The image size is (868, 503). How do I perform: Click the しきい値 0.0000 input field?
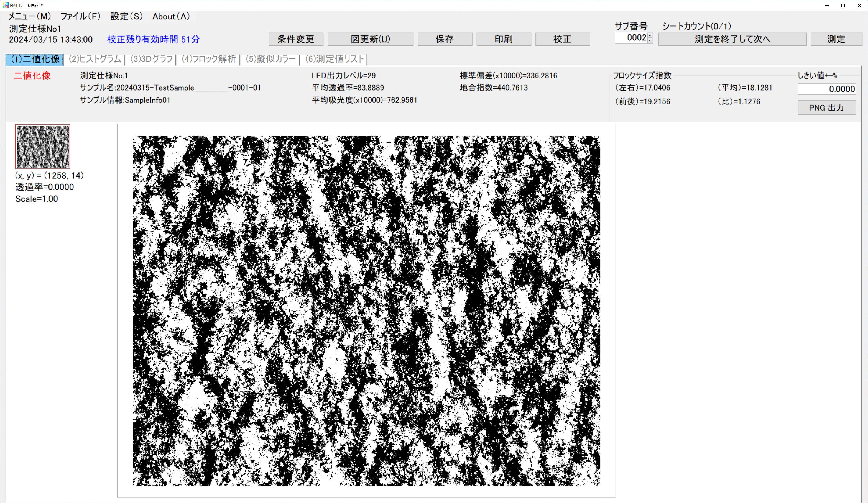pos(827,89)
